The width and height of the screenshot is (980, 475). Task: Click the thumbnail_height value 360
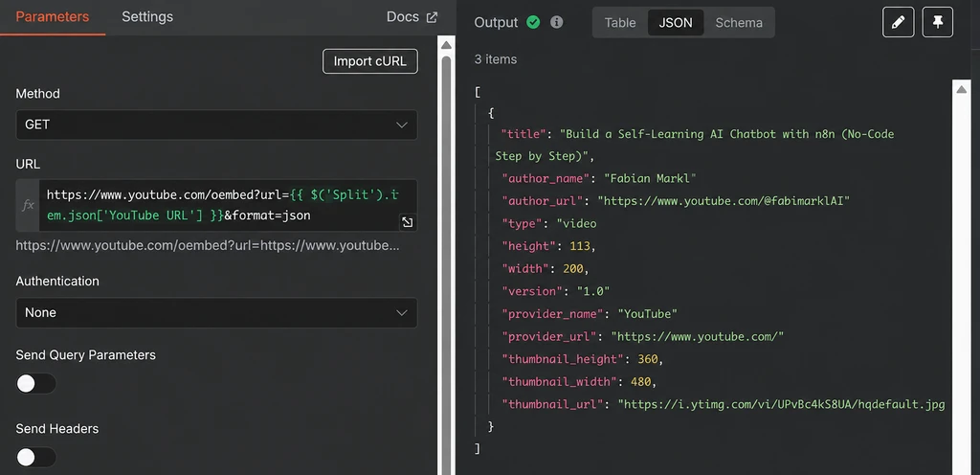[x=648, y=359]
